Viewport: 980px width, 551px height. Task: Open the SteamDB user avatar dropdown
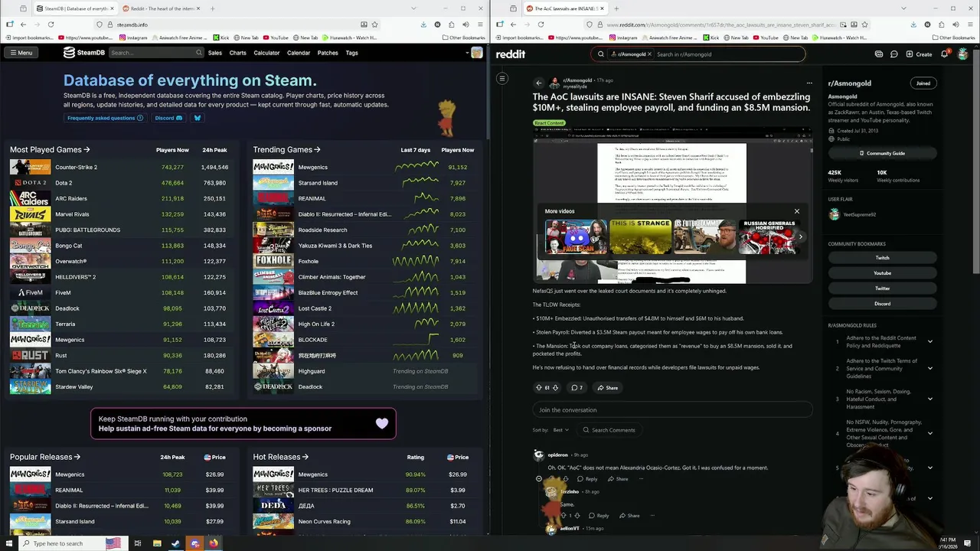[x=474, y=53]
